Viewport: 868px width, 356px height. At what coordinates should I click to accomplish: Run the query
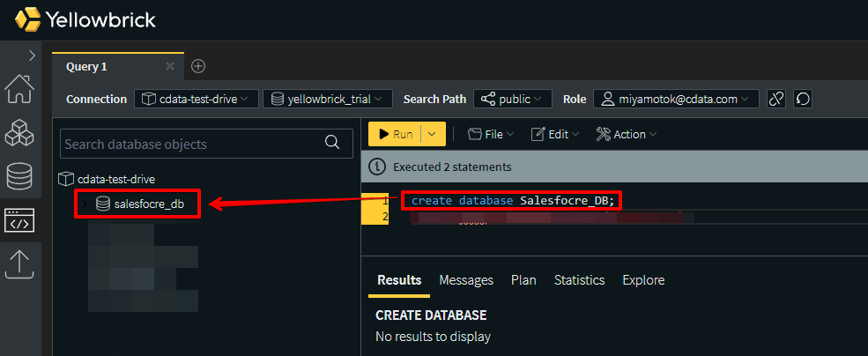pos(394,134)
